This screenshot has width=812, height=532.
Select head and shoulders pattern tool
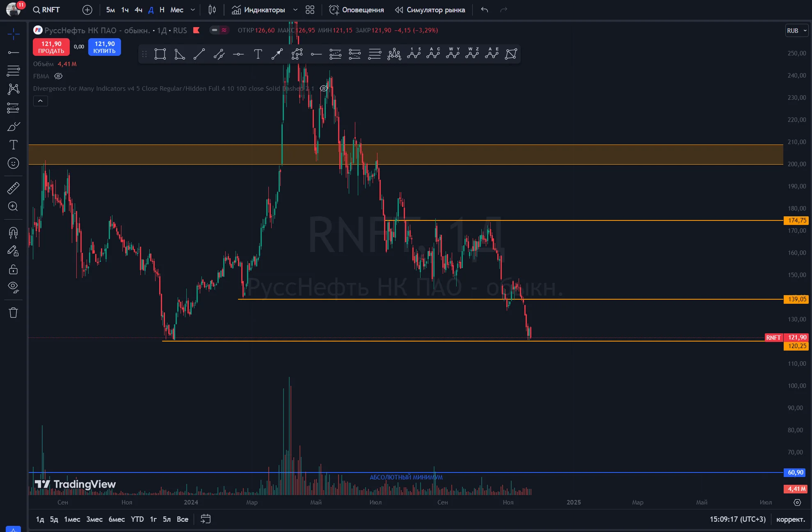(394, 54)
